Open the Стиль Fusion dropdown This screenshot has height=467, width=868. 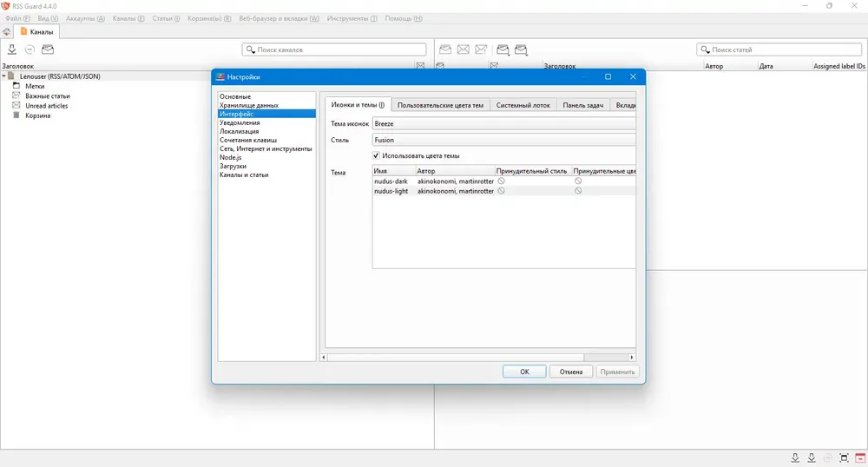503,140
